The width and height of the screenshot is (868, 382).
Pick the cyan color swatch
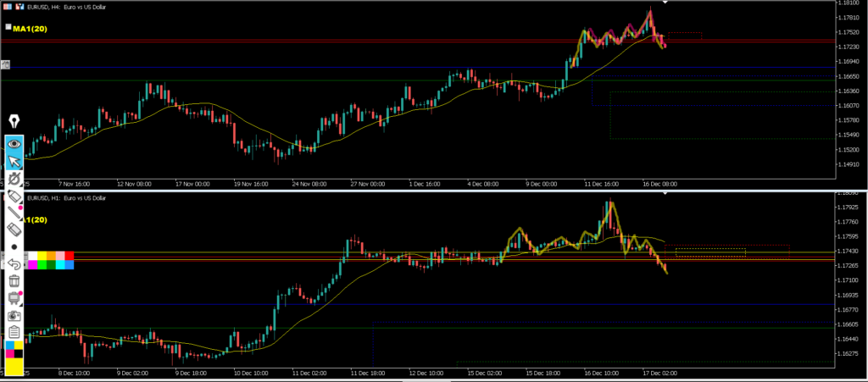pyautogui.click(x=60, y=265)
